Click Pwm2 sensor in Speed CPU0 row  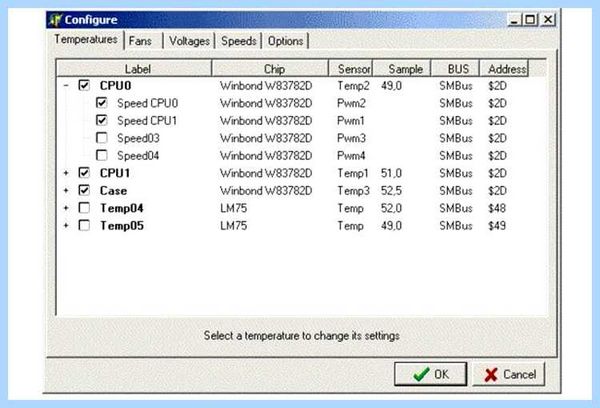(351, 103)
